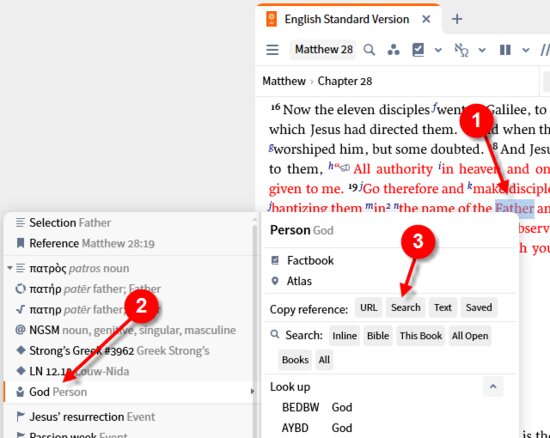Close the English Standard Version tab

coord(426,19)
